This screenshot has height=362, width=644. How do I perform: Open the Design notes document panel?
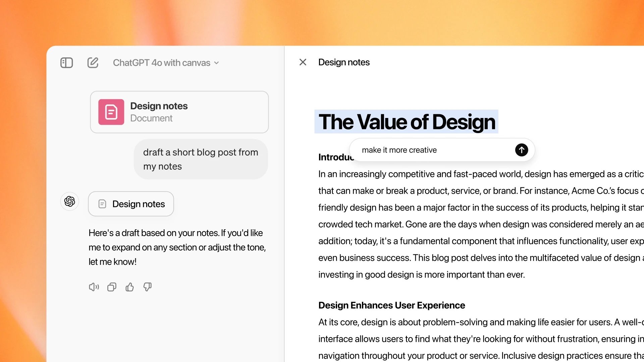click(179, 111)
